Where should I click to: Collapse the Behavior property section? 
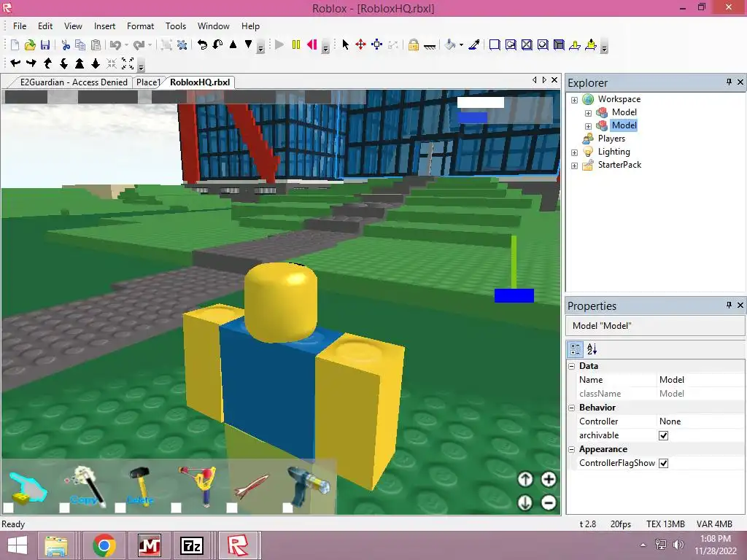(572, 408)
